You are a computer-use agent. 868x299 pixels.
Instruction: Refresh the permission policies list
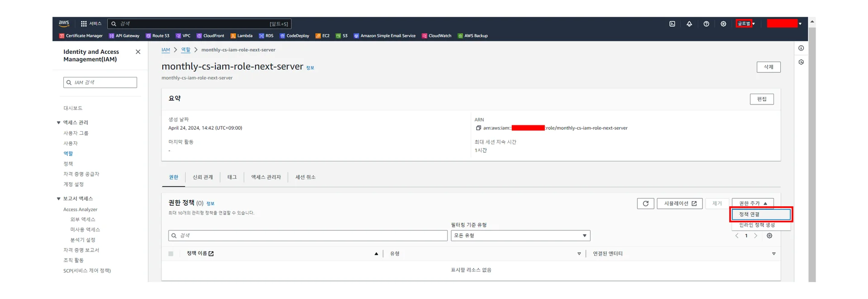(x=645, y=204)
